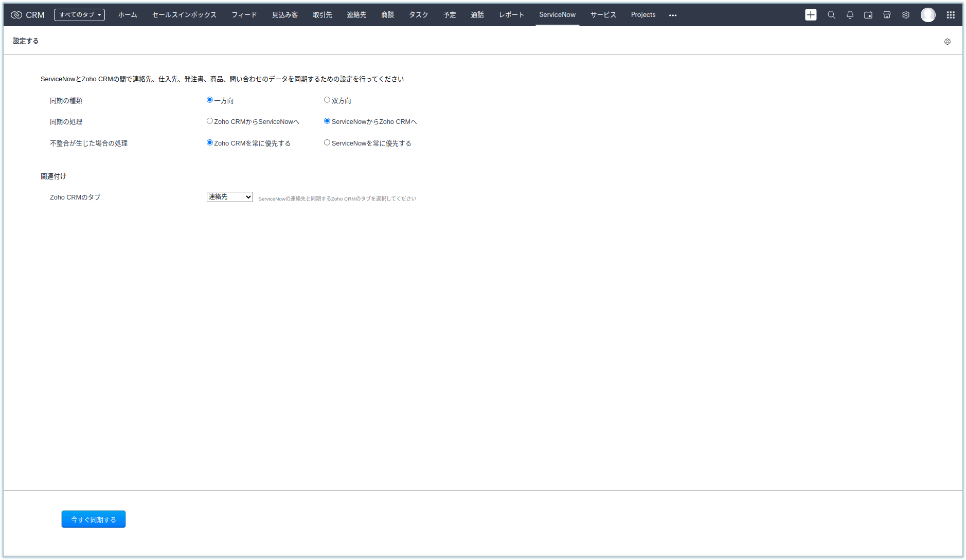Choose ServiceNowからZoho CRMへ option
This screenshot has height=560, width=966.
[327, 121]
